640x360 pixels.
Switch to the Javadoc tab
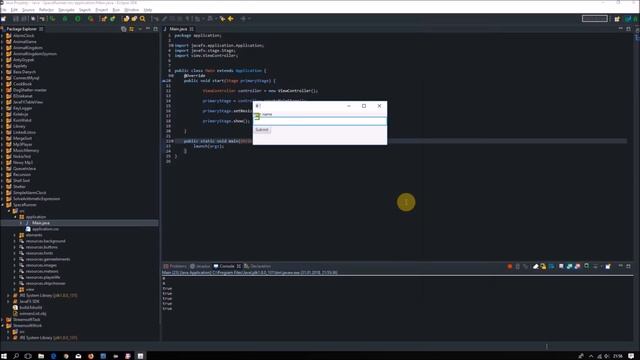[200, 266]
